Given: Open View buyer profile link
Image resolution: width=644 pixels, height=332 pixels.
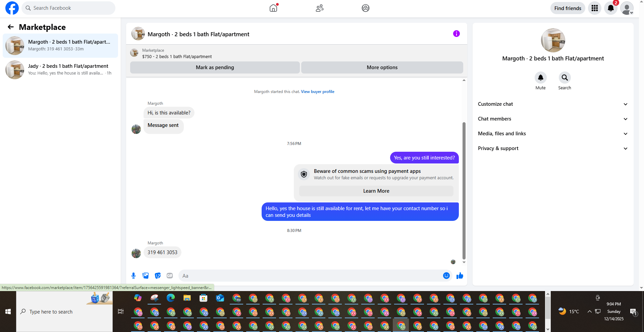Looking at the screenshot, I should [318, 92].
